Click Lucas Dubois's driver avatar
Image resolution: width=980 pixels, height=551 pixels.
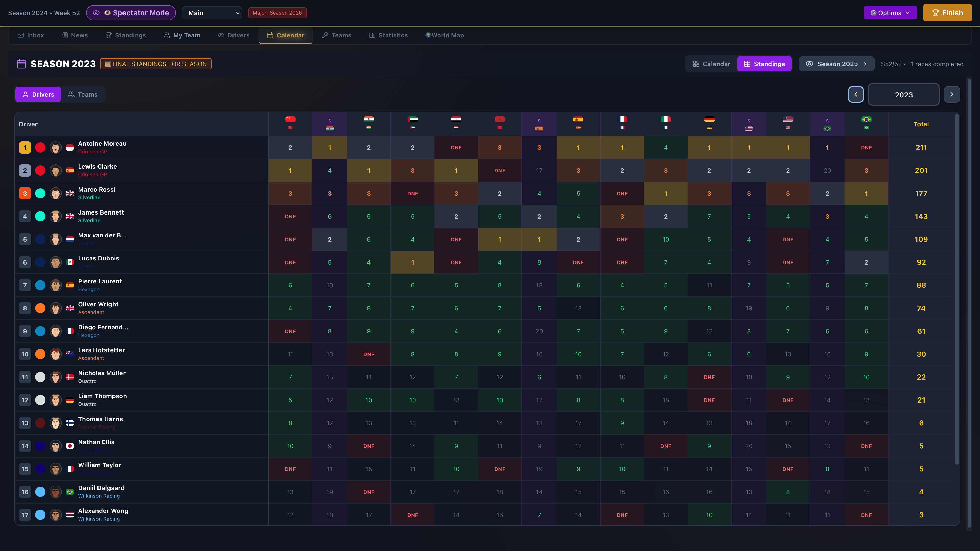coord(56,262)
